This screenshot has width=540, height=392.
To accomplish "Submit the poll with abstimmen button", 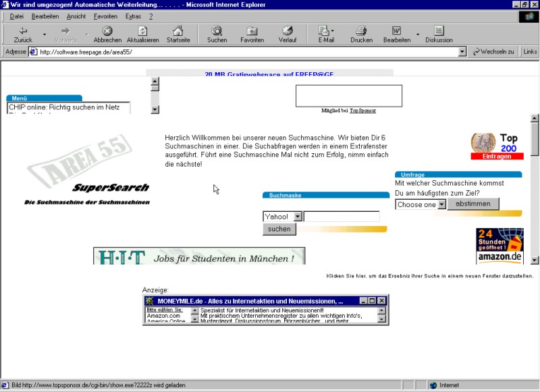I will 473,204.
